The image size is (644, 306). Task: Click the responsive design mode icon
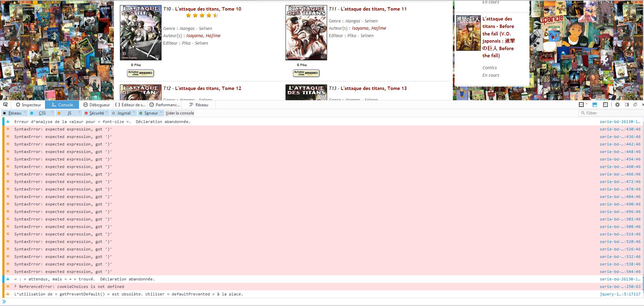pos(605,105)
